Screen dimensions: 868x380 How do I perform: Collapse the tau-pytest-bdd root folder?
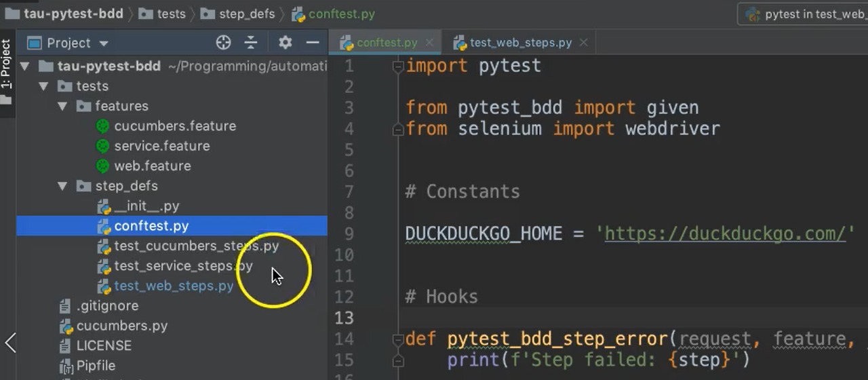(26, 66)
